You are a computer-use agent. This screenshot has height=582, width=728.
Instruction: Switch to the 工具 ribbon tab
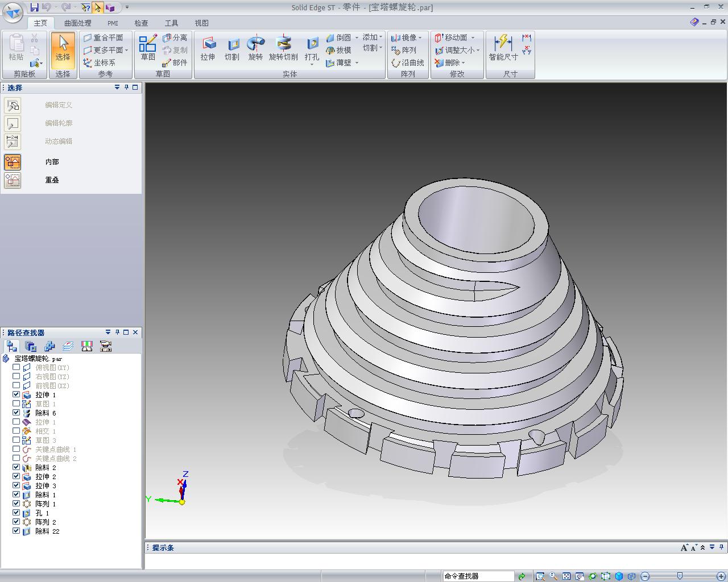(x=171, y=23)
